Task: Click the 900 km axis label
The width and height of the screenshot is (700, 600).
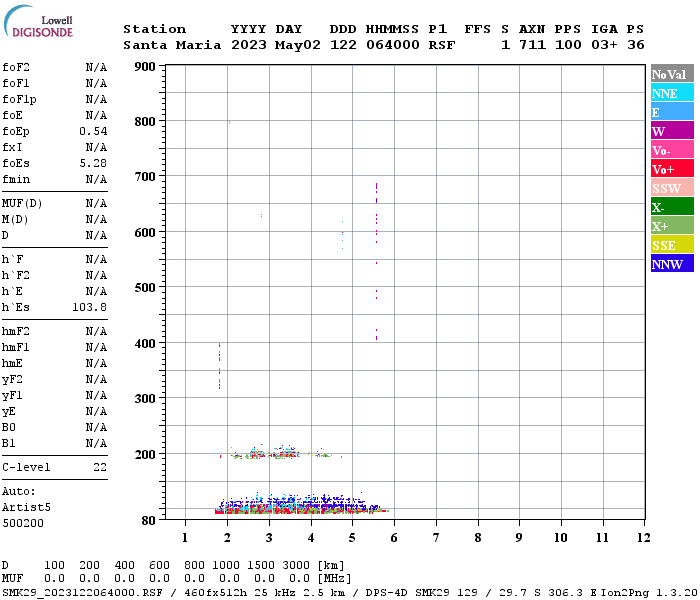Action: pyautogui.click(x=145, y=67)
